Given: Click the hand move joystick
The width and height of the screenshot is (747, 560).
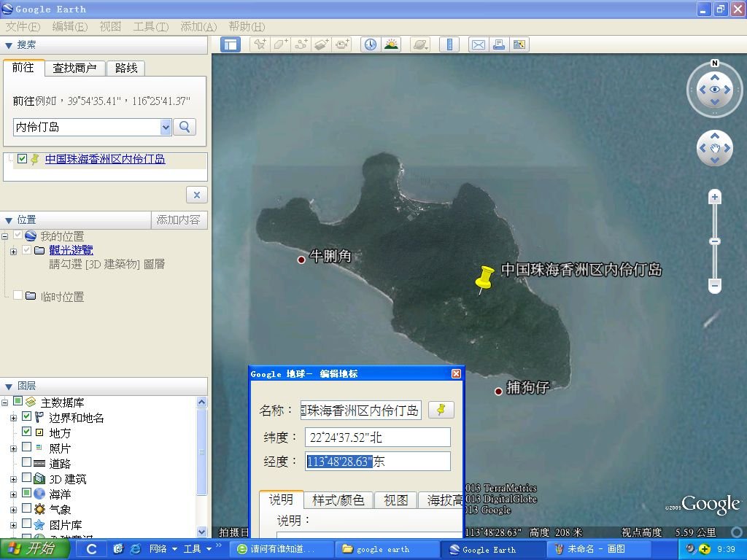Looking at the screenshot, I should point(715,148).
